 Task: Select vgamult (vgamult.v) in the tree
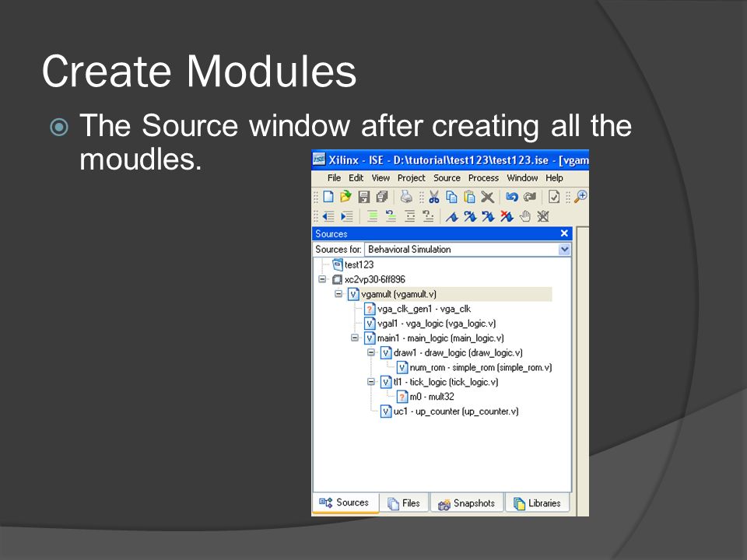(392, 294)
